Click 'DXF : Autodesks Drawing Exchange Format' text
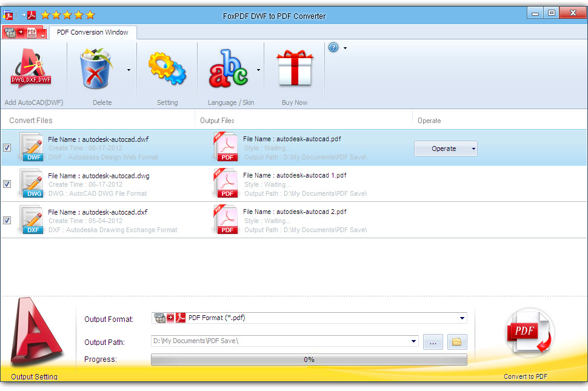Image resolution: width=588 pixels, height=391 pixels. (113, 230)
